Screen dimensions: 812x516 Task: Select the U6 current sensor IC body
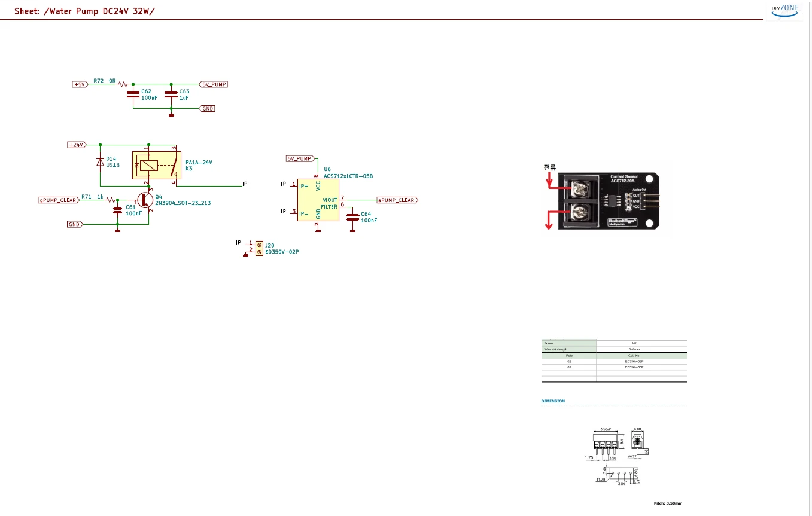coord(318,199)
